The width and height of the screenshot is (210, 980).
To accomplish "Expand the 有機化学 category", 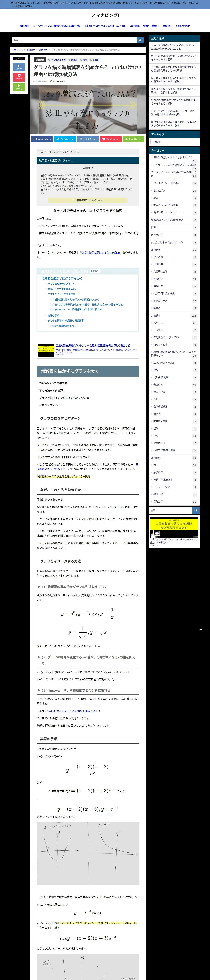I will click(x=174, y=264).
